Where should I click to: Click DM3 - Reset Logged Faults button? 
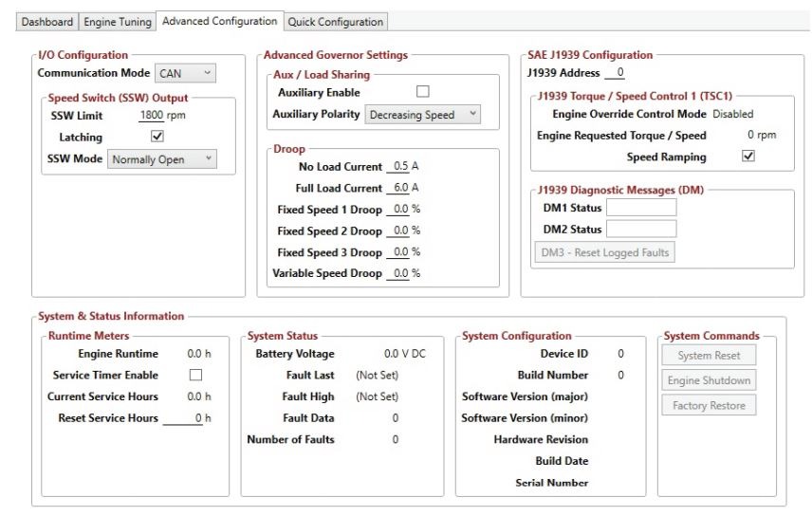pyautogui.click(x=605, y=252)
